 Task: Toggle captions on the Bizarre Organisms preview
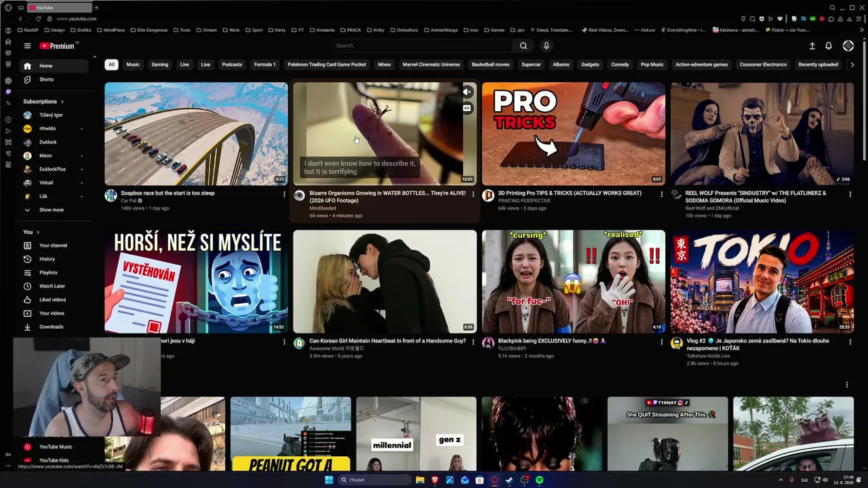pyautogui.click(x=467, y=108)
